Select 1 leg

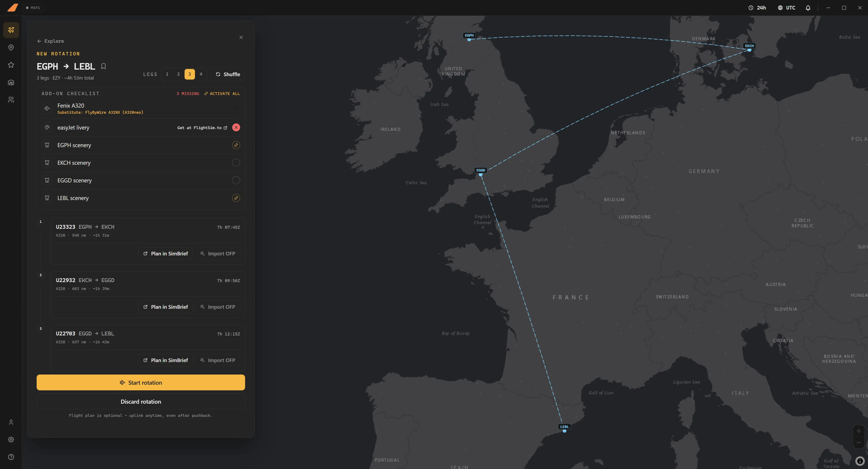point(167,74)
